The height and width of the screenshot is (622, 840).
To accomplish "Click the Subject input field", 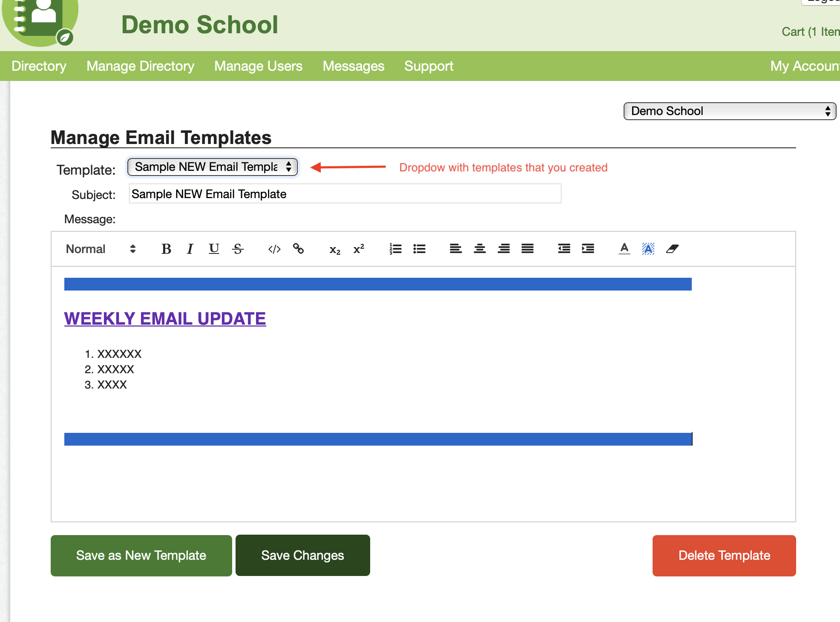I will 345,194.
